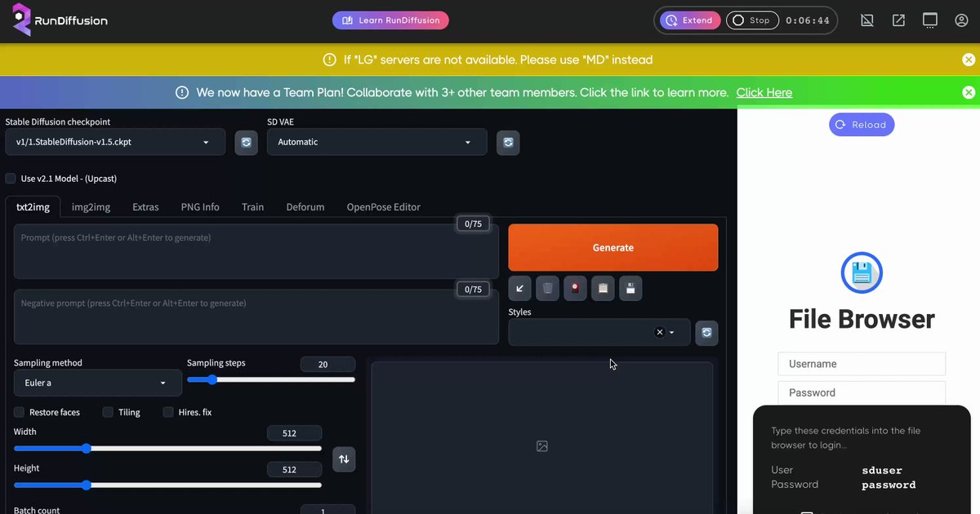Extend the session time
Viewport: 980px width, 514px height.
pyautogui.click(x=690, y=20)
